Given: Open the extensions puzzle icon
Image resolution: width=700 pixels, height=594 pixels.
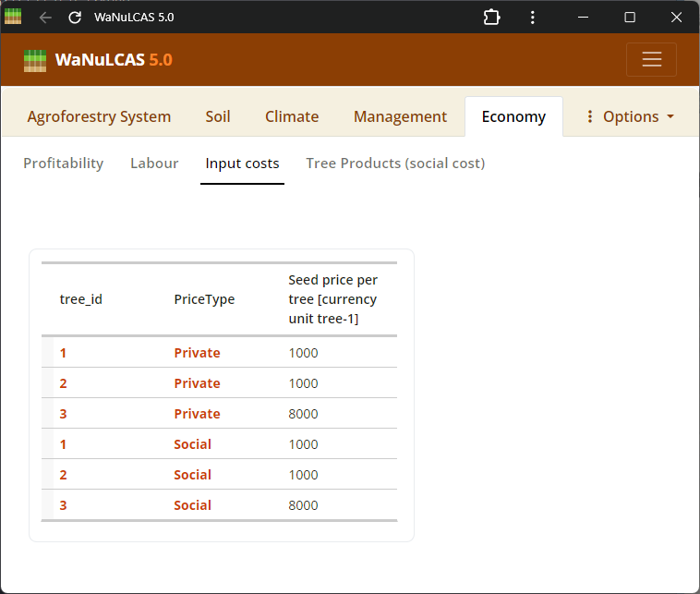Looking at the screenshot, I should (491, 18).
